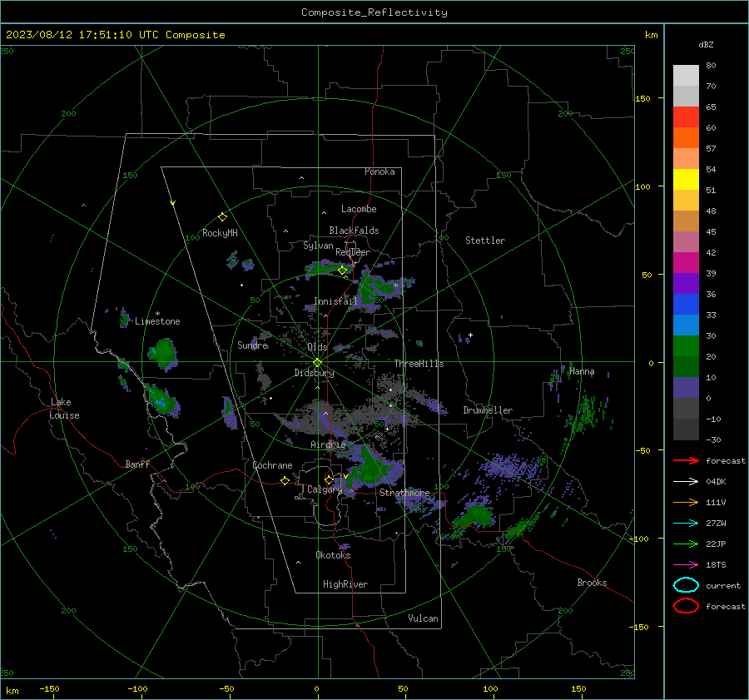
Task: Click the 'Strathmore' city label
Action: [404, 493]
